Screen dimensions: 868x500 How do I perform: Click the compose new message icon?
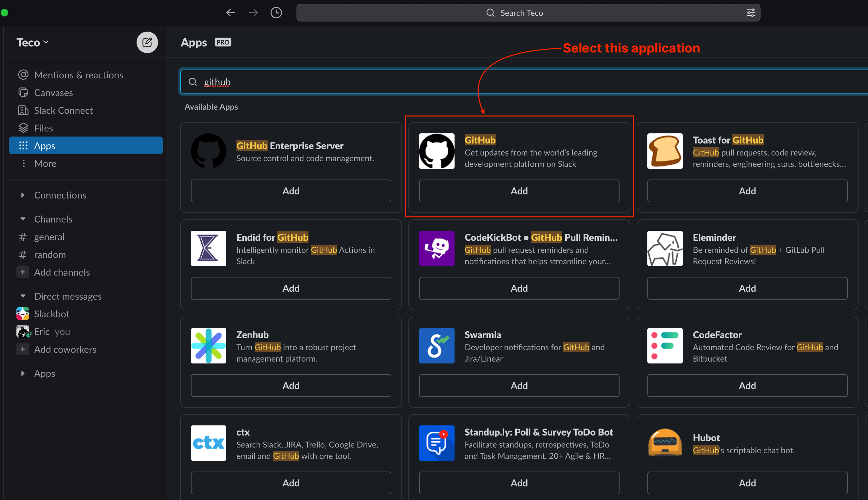point(147,42)
